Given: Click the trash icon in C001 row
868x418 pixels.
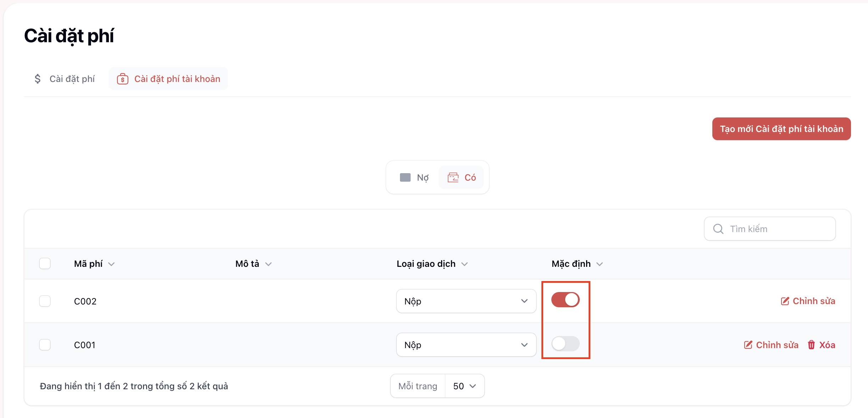Looking at the screenshot, I should point(811,345).
